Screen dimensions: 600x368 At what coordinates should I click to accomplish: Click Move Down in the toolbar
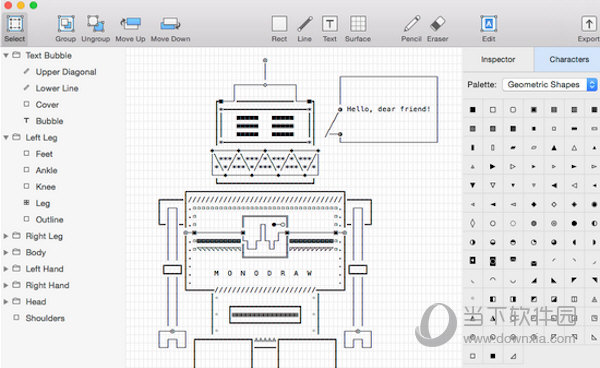click(170, 28)
